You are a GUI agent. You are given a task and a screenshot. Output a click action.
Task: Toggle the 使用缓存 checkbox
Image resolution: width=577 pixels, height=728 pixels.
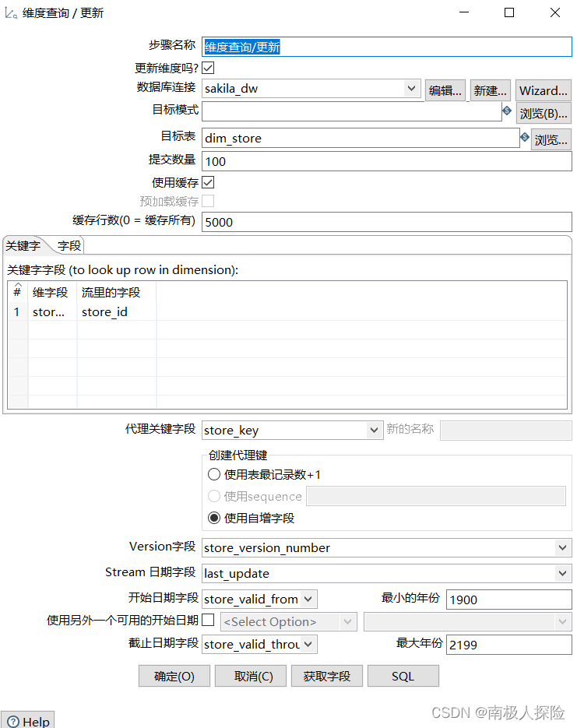208,182
